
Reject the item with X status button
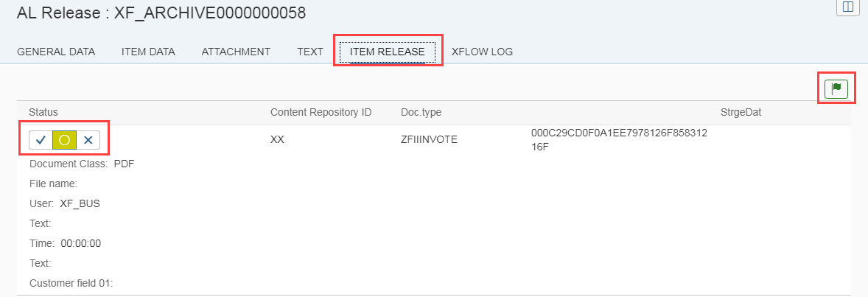pos(88,140)
